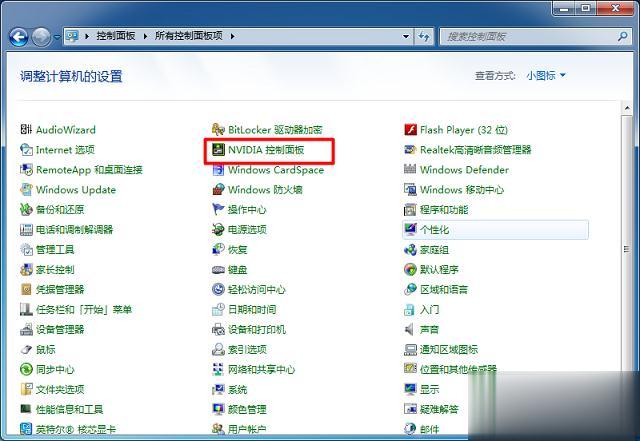Open the dropdown arrow after 所有控制面板项
Screen dimensions: 640x441
click(x=233, y=37)
